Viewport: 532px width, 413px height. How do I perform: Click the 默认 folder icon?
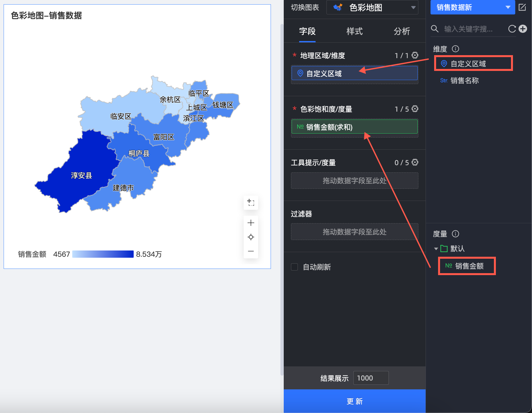click(444, 249)
